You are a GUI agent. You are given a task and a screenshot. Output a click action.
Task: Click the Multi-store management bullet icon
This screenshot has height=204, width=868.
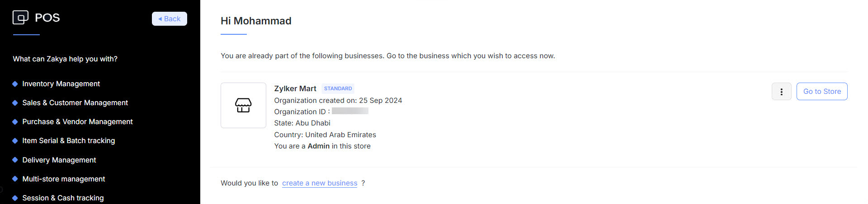15,179
